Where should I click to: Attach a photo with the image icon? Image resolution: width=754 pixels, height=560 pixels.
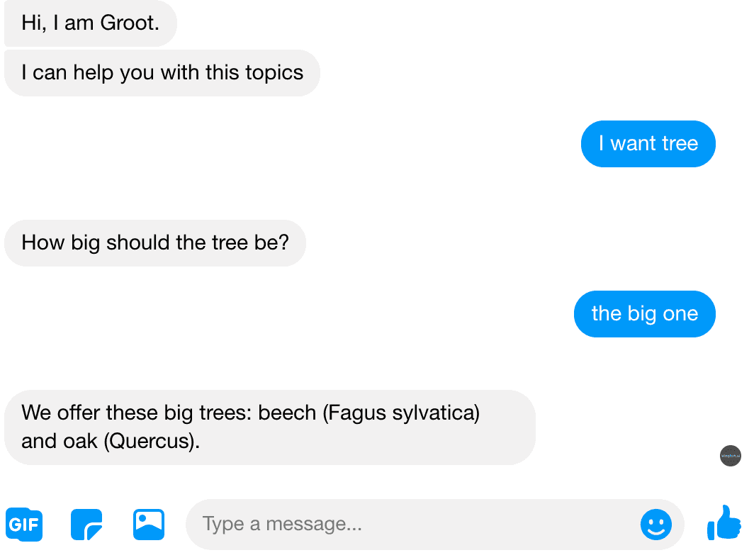(149, 525)
